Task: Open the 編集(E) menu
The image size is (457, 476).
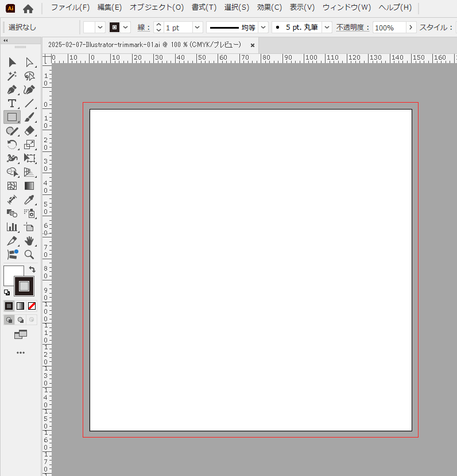Action: pyautogui.click(x=110, y=7)
